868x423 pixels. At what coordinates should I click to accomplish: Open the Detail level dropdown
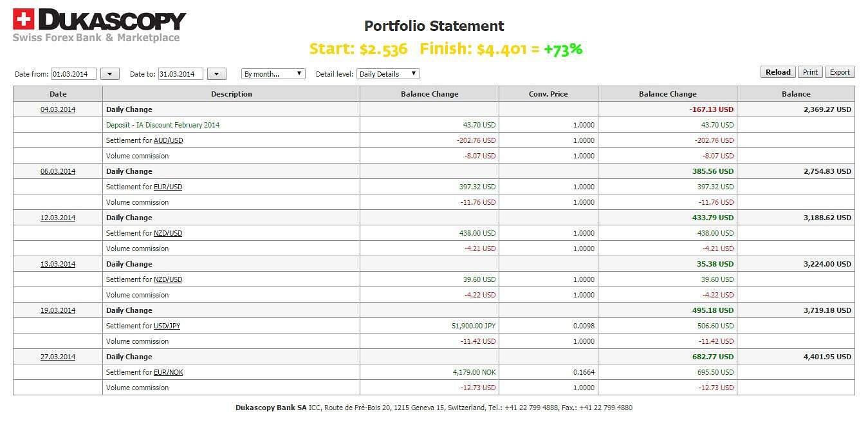point(388,74)
